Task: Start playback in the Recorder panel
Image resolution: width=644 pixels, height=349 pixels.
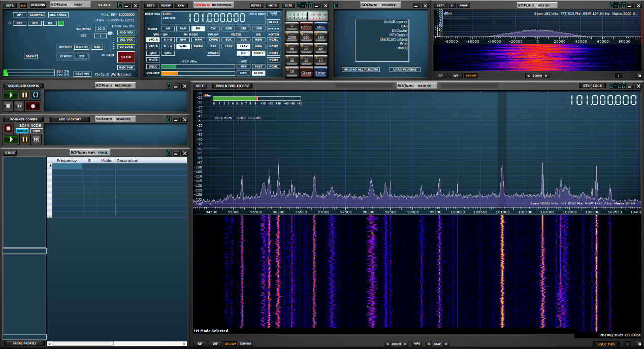Action: tap(10, 95)
